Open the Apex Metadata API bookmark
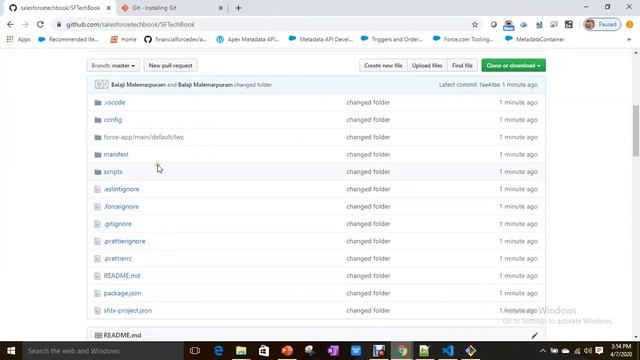640x360 pixels. click(x=248, y=39)
